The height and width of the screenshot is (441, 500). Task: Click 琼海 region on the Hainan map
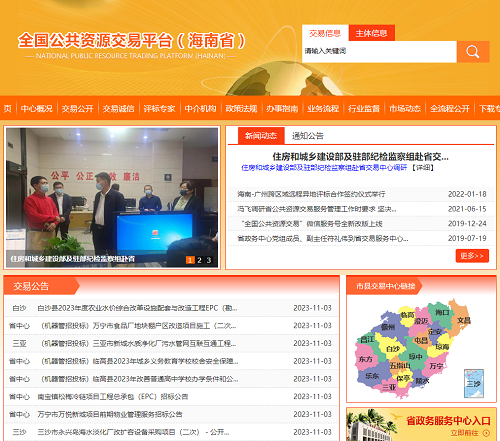pos(442,347)
